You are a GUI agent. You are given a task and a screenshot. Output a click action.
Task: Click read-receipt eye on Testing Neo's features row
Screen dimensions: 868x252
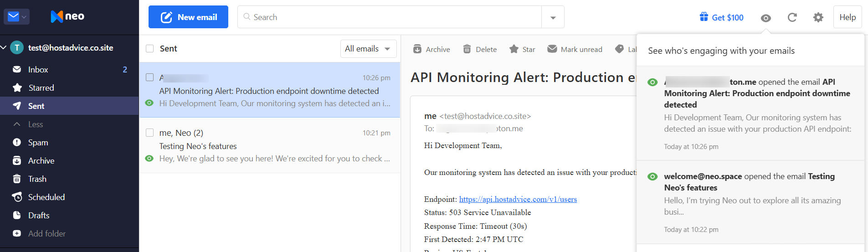coord(149,159)
